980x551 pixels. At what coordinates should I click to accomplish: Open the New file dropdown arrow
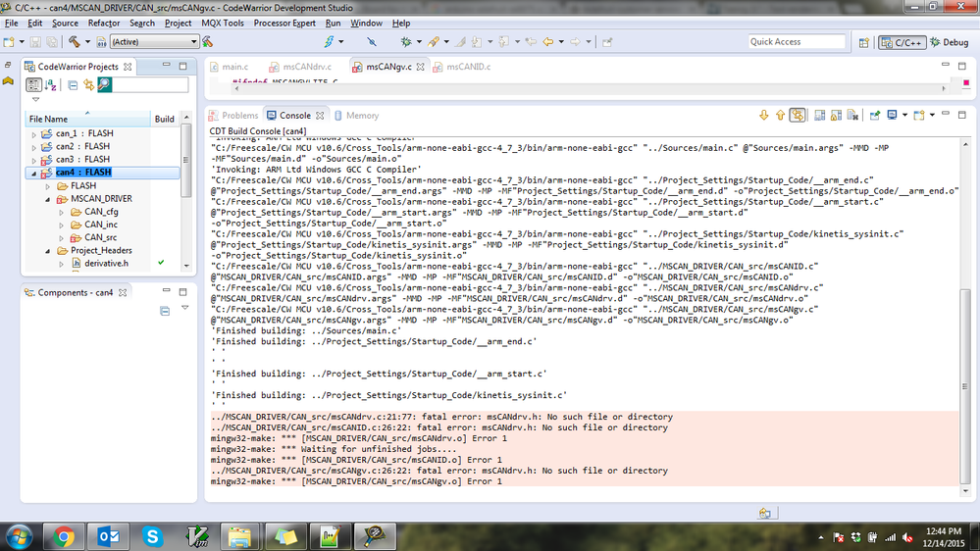coord(22,42)
